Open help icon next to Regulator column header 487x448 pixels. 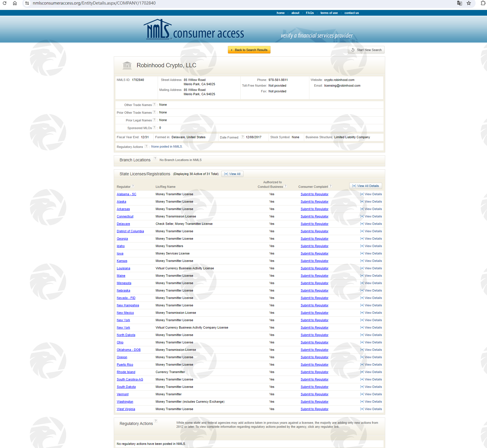[133, 186]
